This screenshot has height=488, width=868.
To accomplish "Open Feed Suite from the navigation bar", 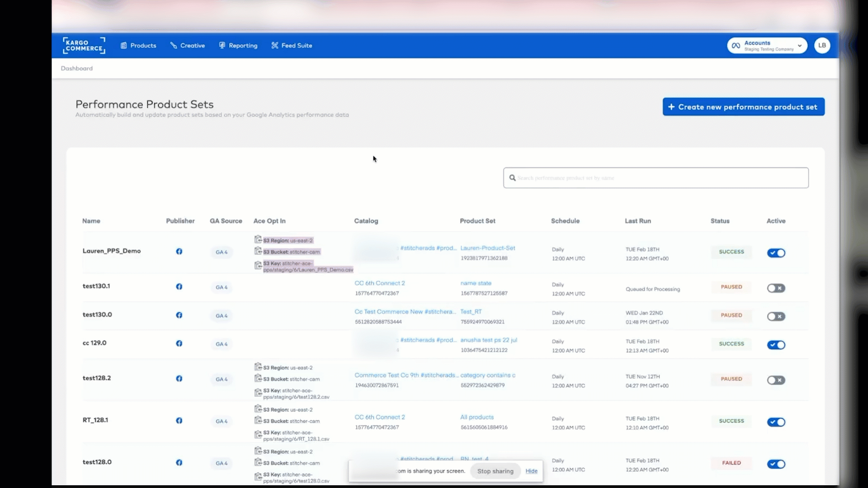I will pyautogui.click(x=292, y=45).
